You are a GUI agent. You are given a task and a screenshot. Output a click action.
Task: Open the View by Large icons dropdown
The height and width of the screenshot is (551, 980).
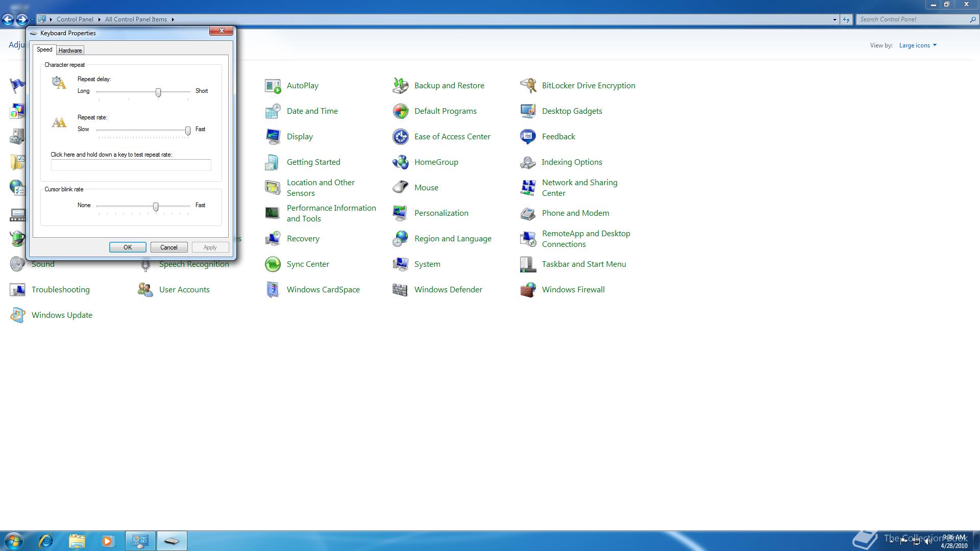pos(918,45)
